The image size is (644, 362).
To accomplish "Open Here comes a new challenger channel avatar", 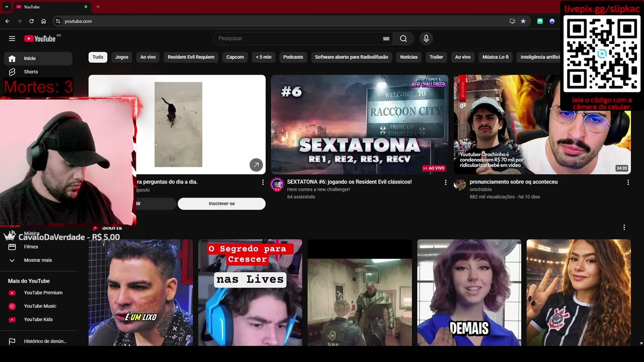I will tap(277, 185).
